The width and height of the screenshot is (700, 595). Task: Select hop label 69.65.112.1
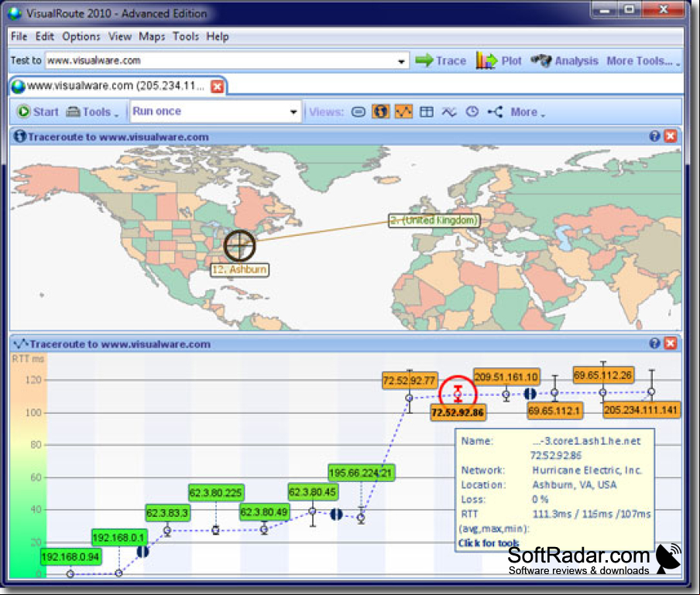tap(554, 411)
